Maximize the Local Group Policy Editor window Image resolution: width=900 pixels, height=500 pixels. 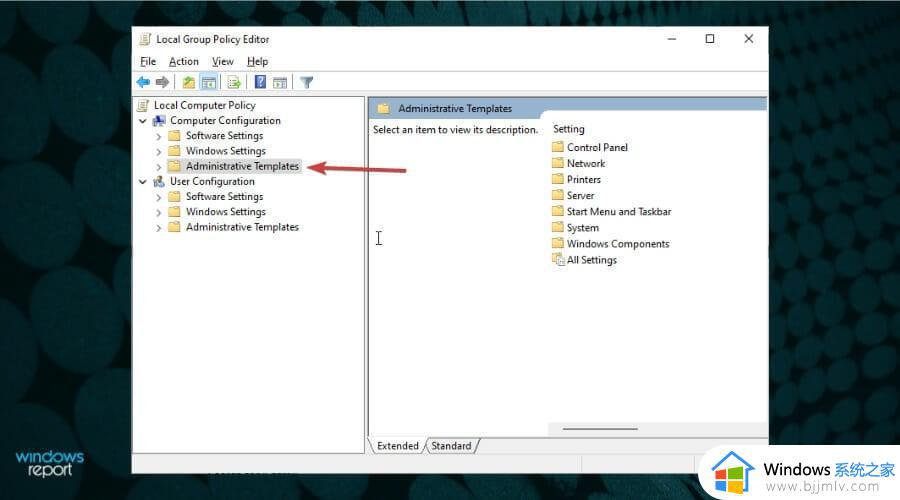click(710, 39)
